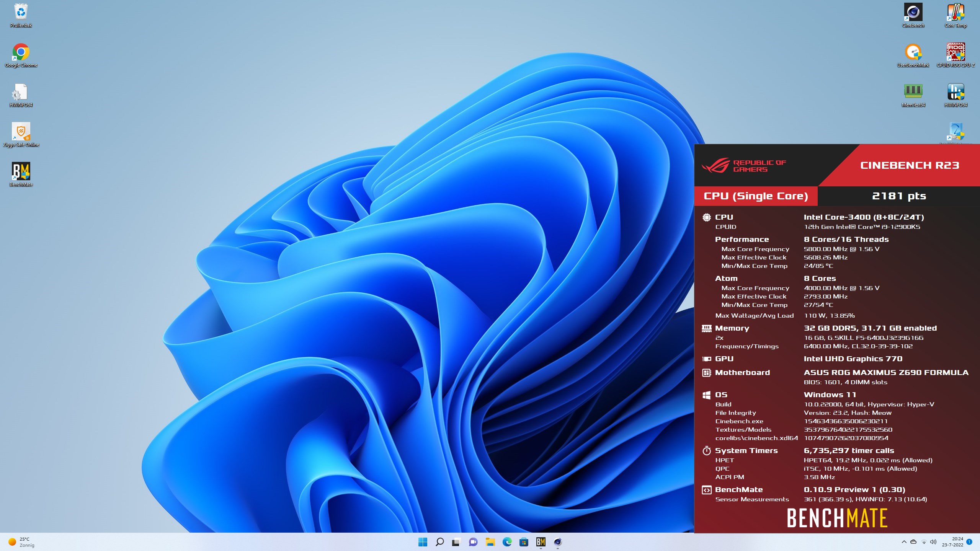Launch Microsoft Edge from taskbar
The height and width of the screenshot is (551, 980).
click(507, 542)
